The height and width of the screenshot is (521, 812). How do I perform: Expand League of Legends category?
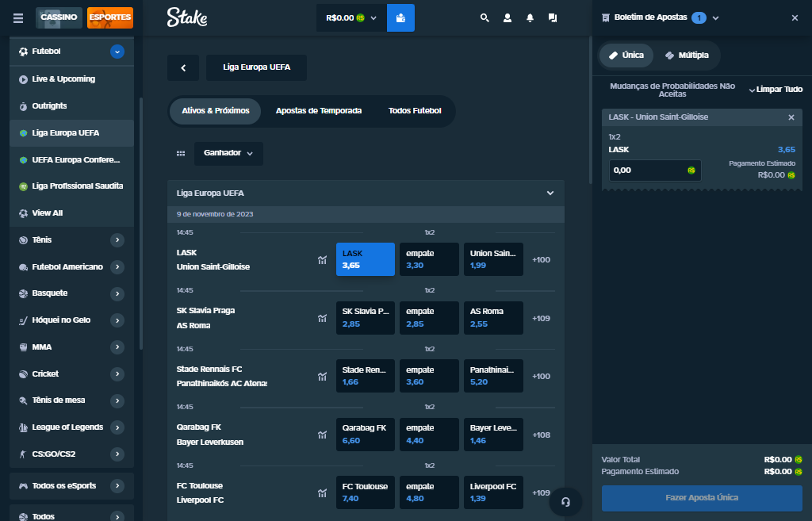[117, 427]
